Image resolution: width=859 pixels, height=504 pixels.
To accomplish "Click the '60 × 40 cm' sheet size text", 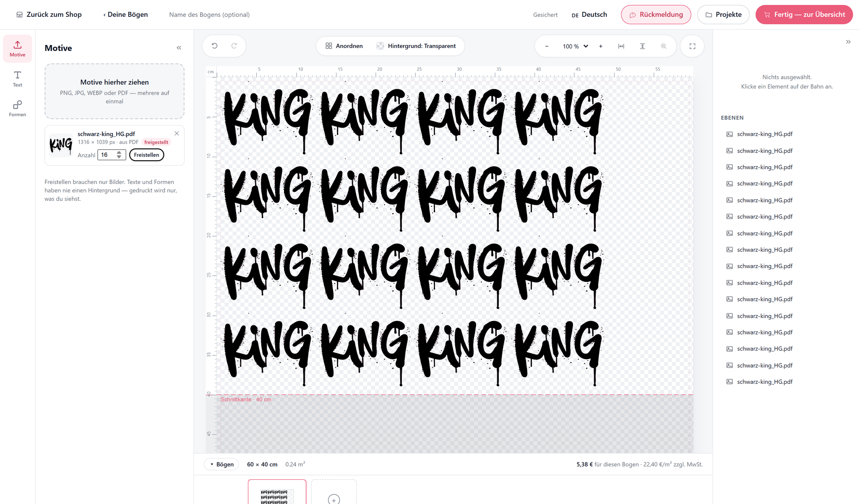I will click(262, 464).
